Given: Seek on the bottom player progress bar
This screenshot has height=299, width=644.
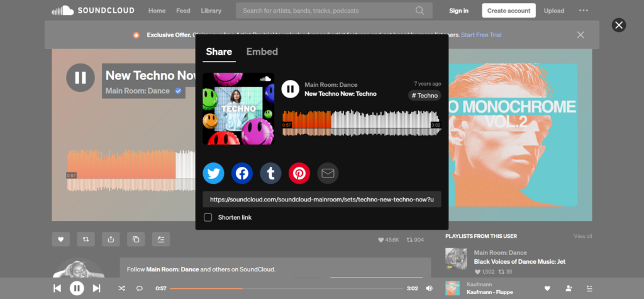Looking at the screenshot, I should [287, 288].
